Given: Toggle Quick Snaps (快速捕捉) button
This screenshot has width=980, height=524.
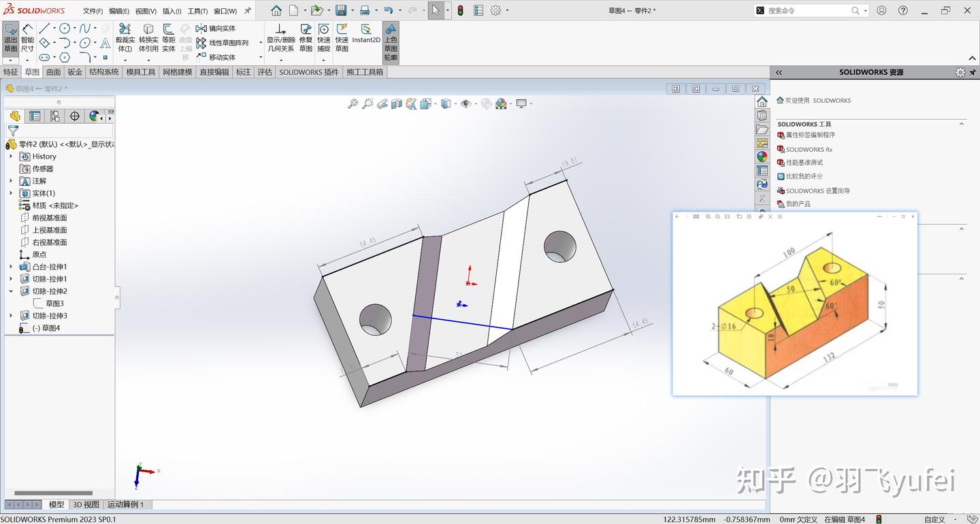Looking at the screenshot, I should pos(324,38).
